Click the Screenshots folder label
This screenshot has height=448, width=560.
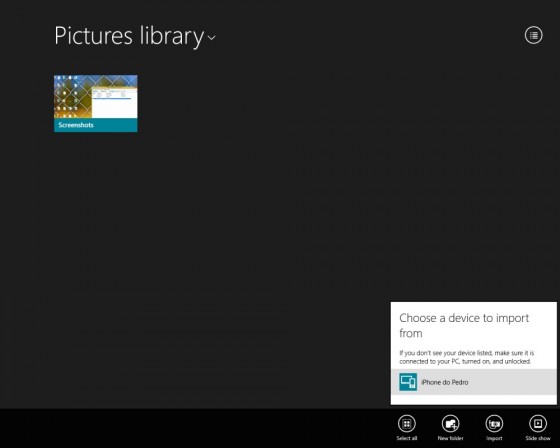pyautogui.click(x=76, y=125)
